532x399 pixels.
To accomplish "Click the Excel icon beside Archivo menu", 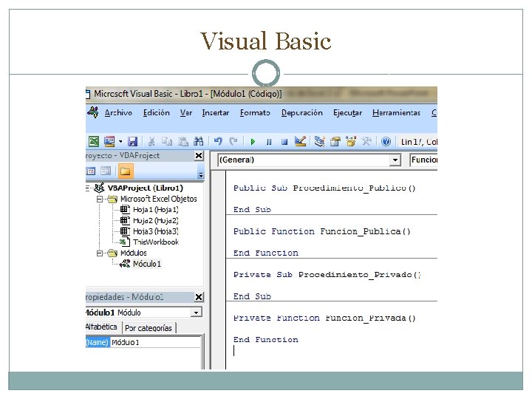I will pyautogui.click(x=93, y=112).
